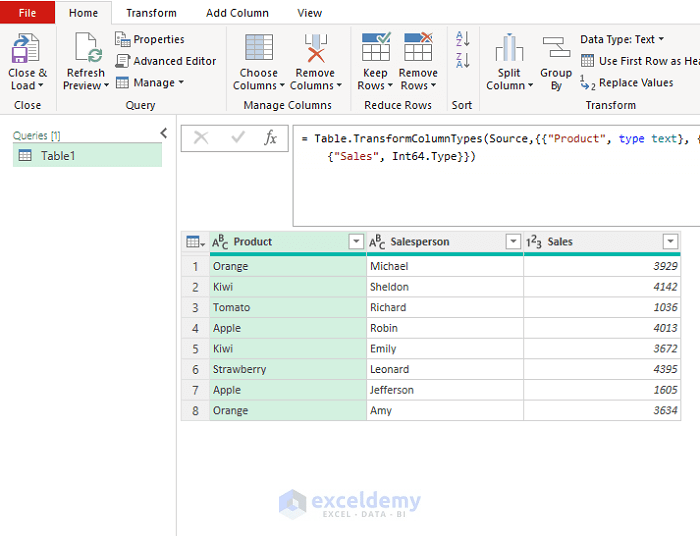Click the Choose Columns icon

[259, 47]
